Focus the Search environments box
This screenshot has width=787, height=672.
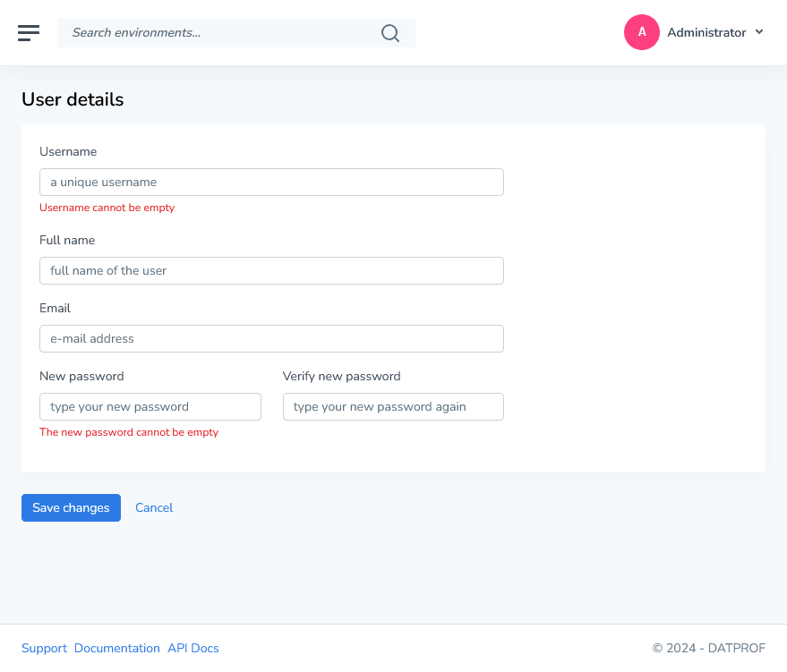point(215,33)
